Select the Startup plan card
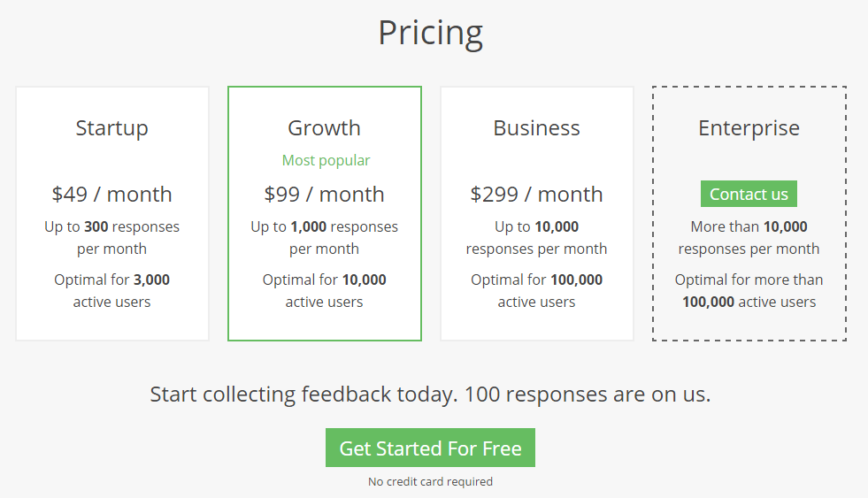Screen dimensions: 868x498 pyautogui.click(x=112, y=213)
